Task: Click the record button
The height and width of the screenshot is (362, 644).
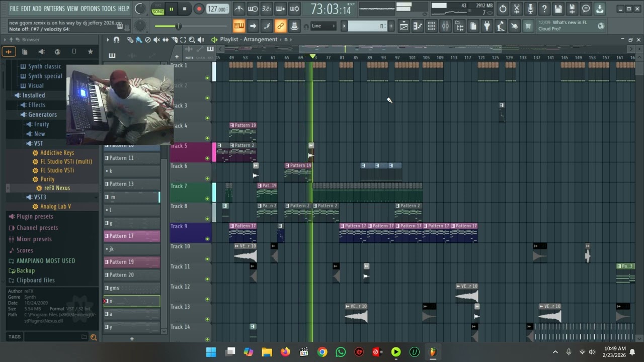Action: click(x=199, y=9)
